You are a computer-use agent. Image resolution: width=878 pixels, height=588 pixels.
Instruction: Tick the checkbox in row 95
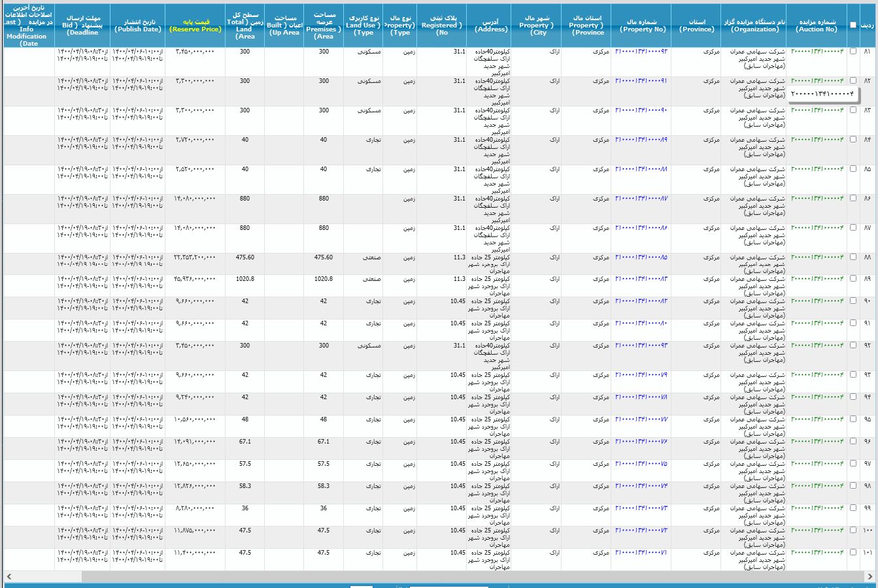pyautogui.click(x=853, y=419)
